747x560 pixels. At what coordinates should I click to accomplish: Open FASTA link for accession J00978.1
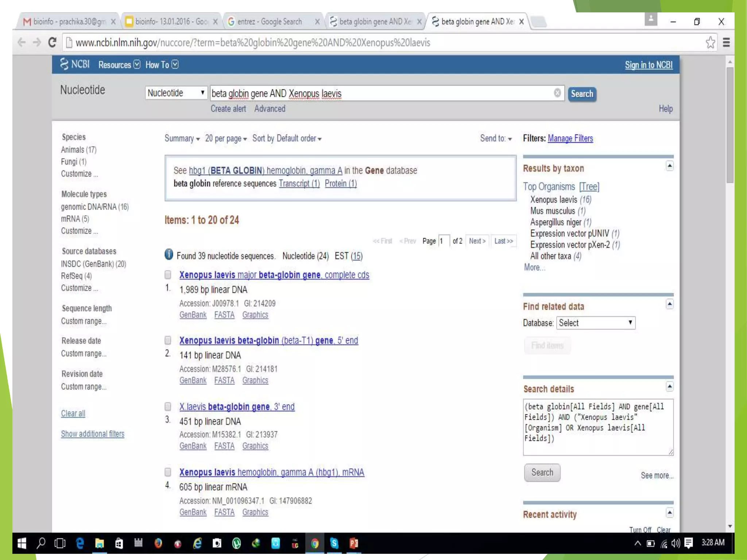(224, 315)
